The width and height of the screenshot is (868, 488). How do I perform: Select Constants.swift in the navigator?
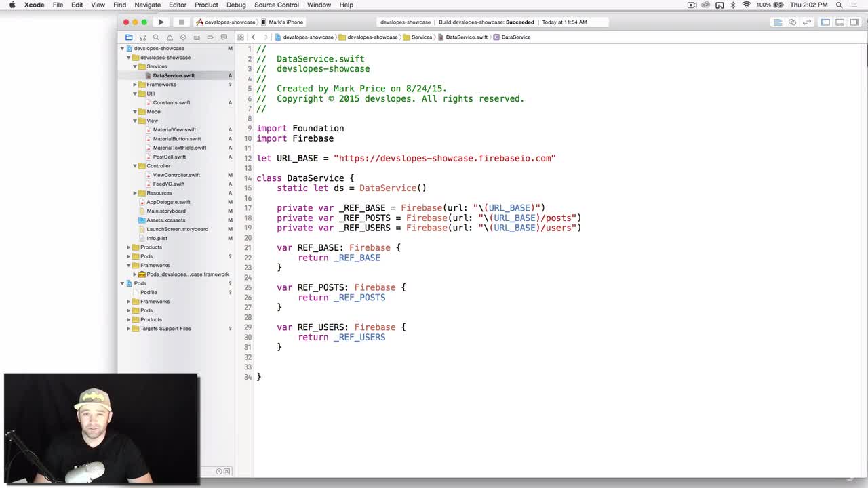point(172,102)
